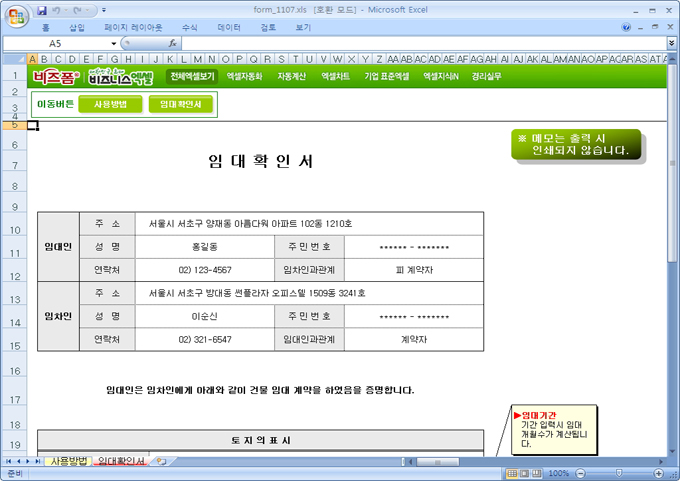Click the zoom slider in status bar
680x481 pixels.
pos(618,473)
